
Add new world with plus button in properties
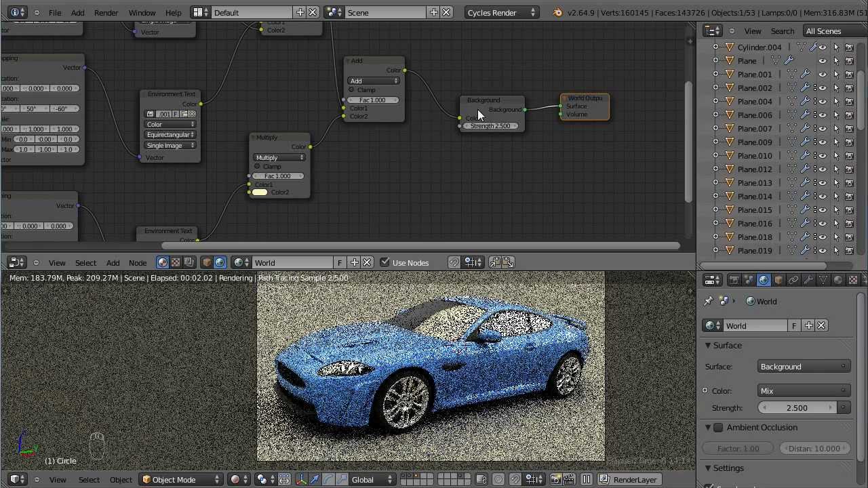click(x=808, y=326)
